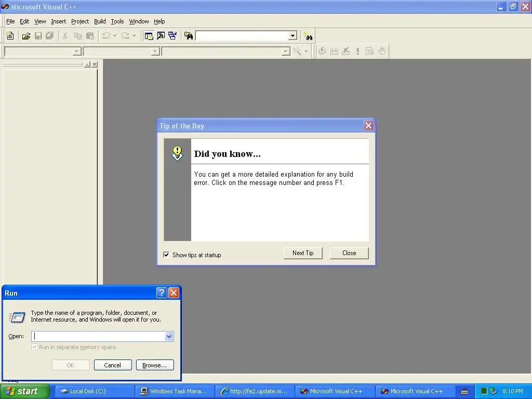Image resolution: width=532 pixels, height=399 pixels.
Task: Click the Build toolbar icon
Action: 334,51
